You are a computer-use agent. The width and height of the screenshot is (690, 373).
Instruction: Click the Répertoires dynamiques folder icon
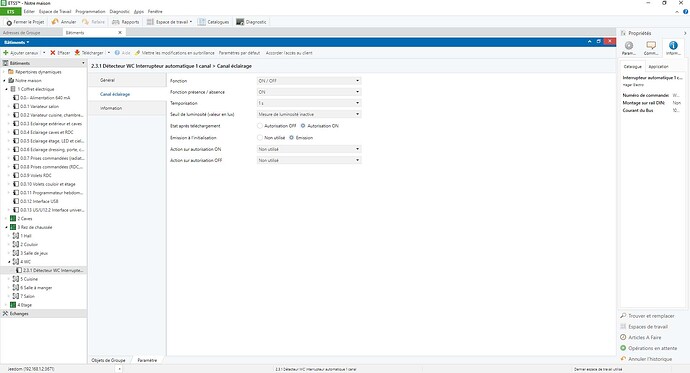tap(11, 72)
